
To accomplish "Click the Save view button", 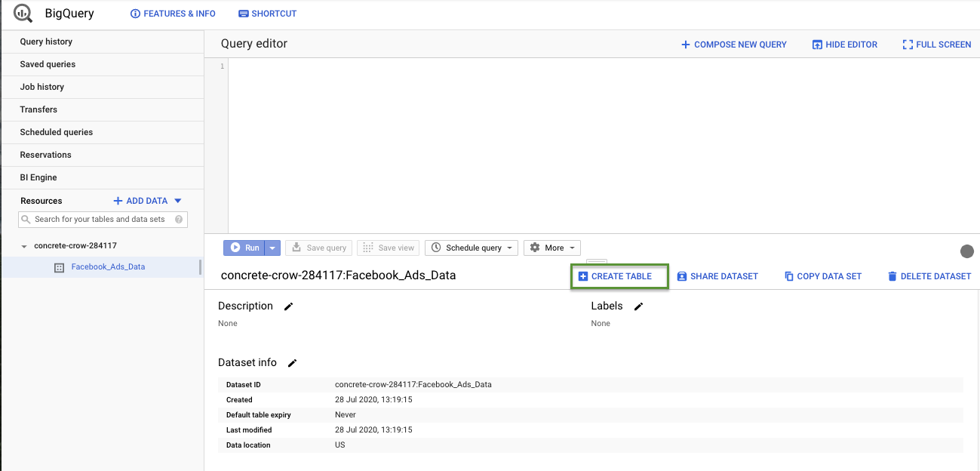I will [389, 248].
